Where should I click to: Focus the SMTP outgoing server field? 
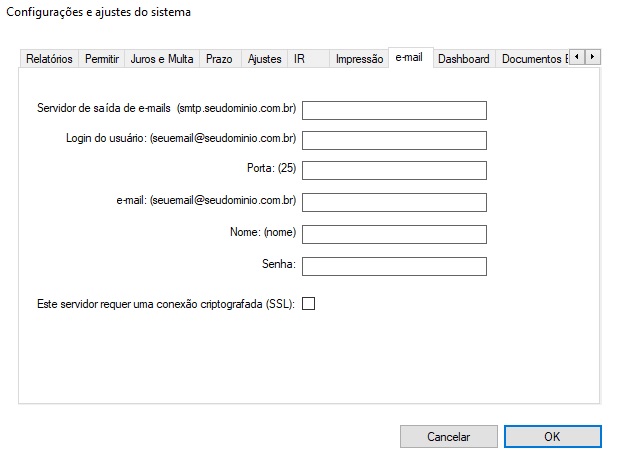tap(394, 110)
